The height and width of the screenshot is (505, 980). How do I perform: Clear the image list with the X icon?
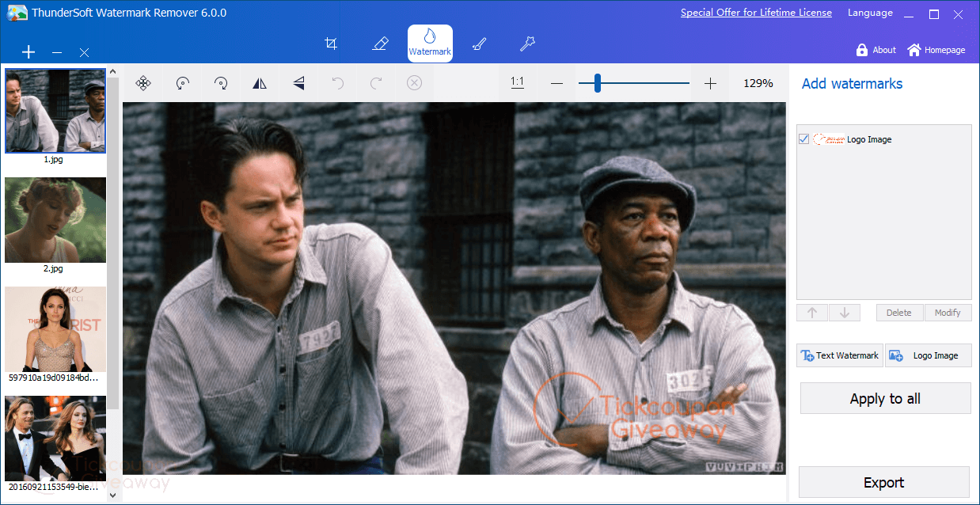tap(84, 52)
